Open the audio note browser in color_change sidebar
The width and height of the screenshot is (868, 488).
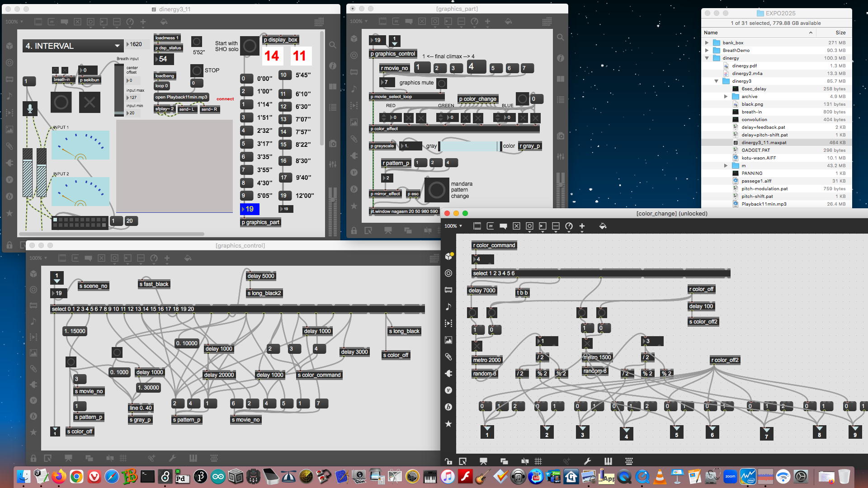point(448,306)
